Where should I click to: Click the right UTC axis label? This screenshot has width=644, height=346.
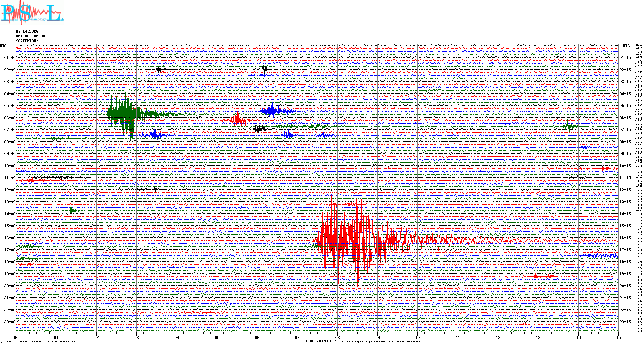[x=626, y=46]
